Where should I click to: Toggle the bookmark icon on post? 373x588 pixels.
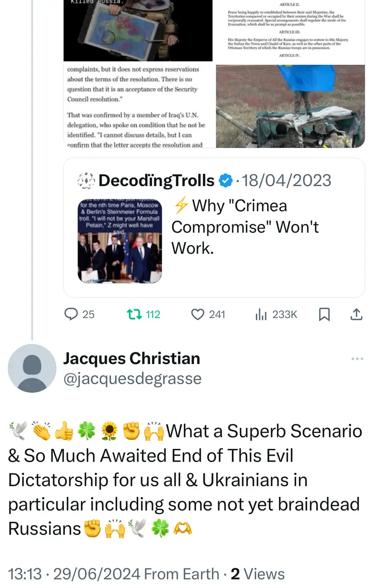(324, 314)
